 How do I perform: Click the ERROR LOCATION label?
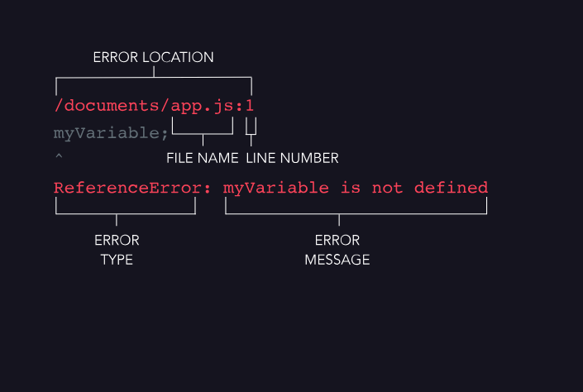pos(153,58)
